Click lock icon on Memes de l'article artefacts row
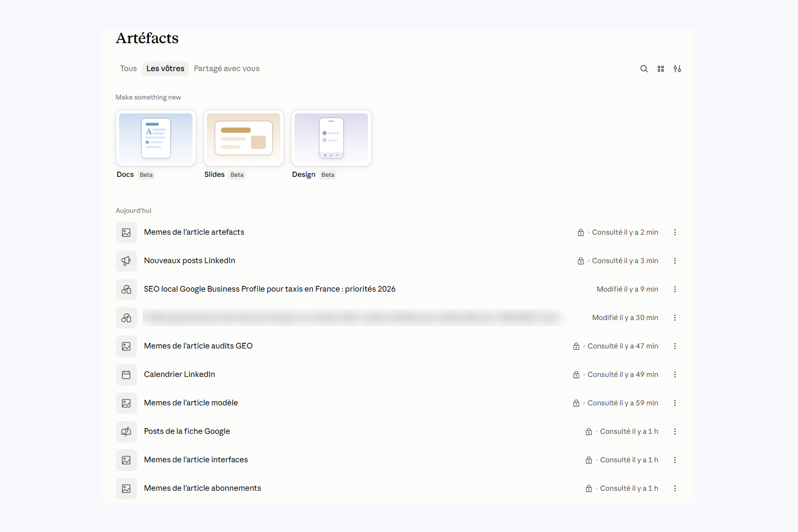This screenshot has height=532, width=798. (580, 232)
